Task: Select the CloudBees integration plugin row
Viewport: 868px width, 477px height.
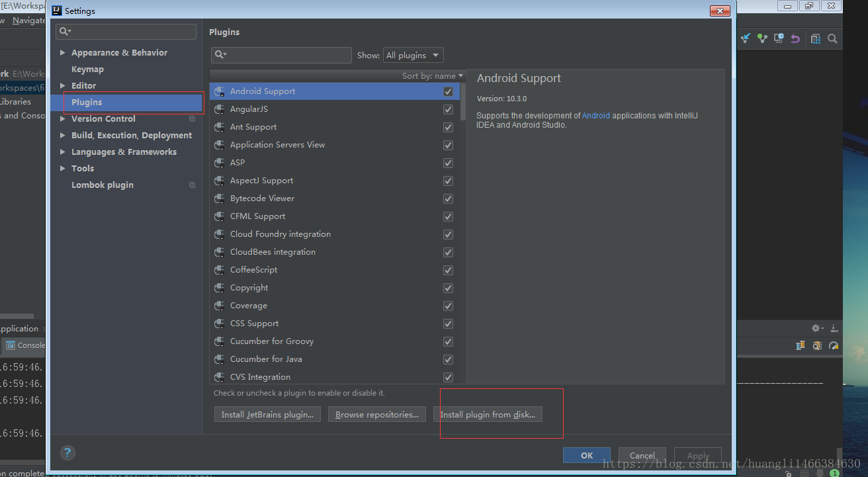Action: [x=335, y=252]
